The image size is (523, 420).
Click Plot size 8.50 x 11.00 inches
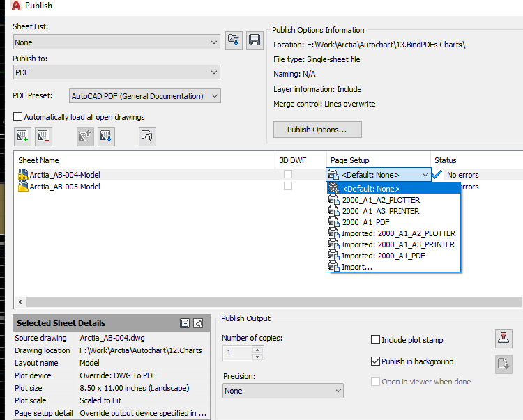coord(134,388)
